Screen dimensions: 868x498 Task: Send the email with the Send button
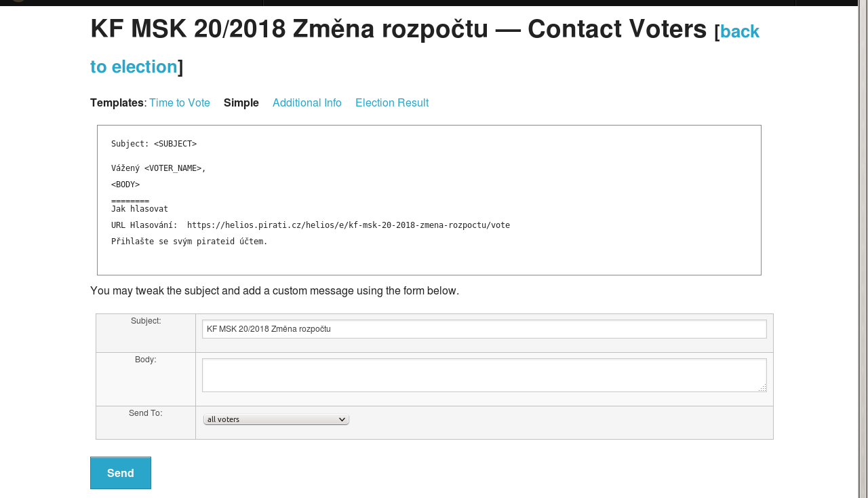[x=121, y=473]
